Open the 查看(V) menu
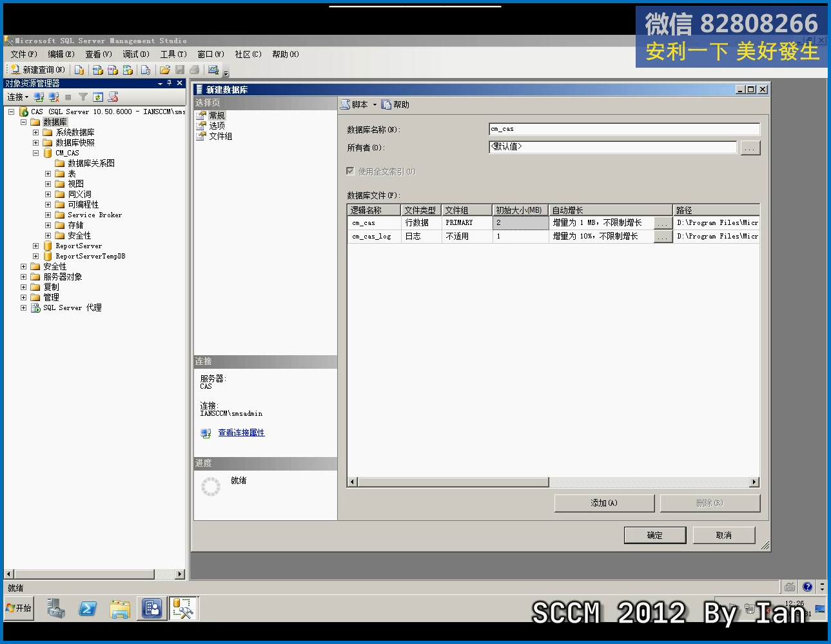Screen dimensions: 831x644 point(99,54)
